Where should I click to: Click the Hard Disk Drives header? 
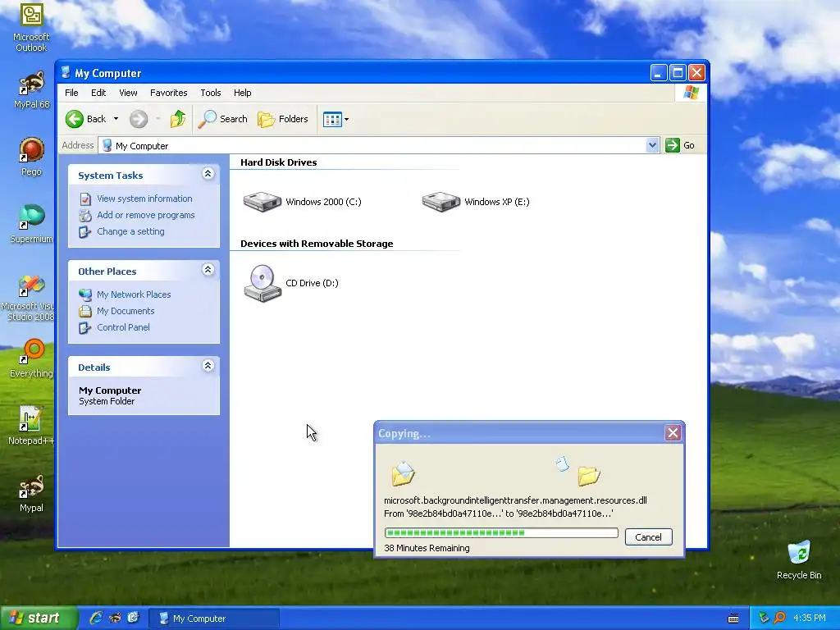pos(279,163)
